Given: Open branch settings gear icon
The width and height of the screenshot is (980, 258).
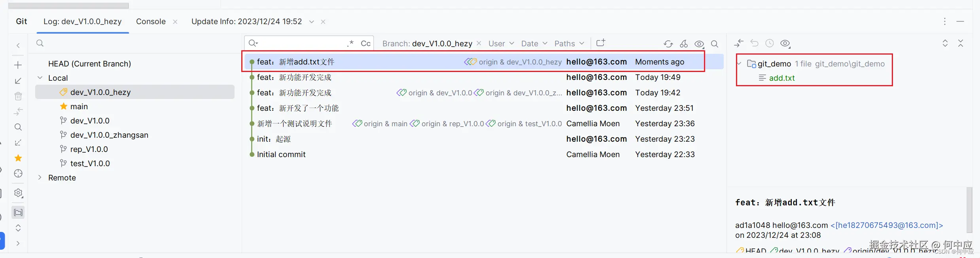Looking at the screenshot, I should (18, 193).
